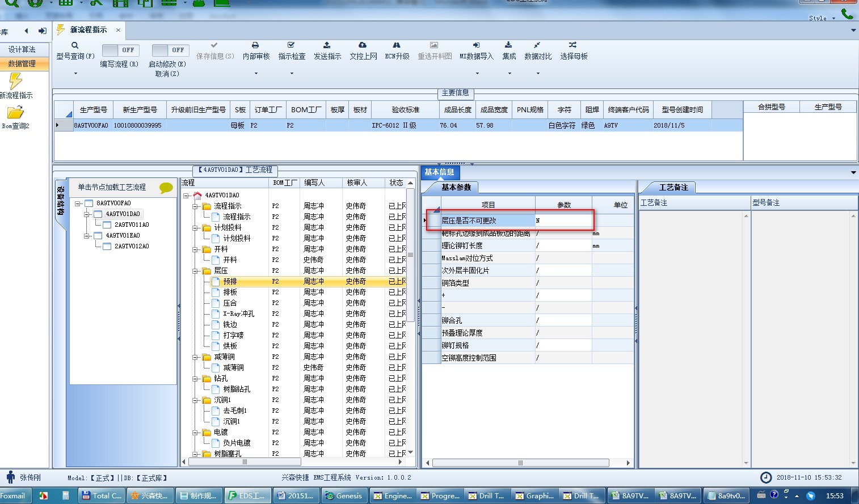Click 主要信息 collapse header
859x504 pixels.
(x=456, y=92)
